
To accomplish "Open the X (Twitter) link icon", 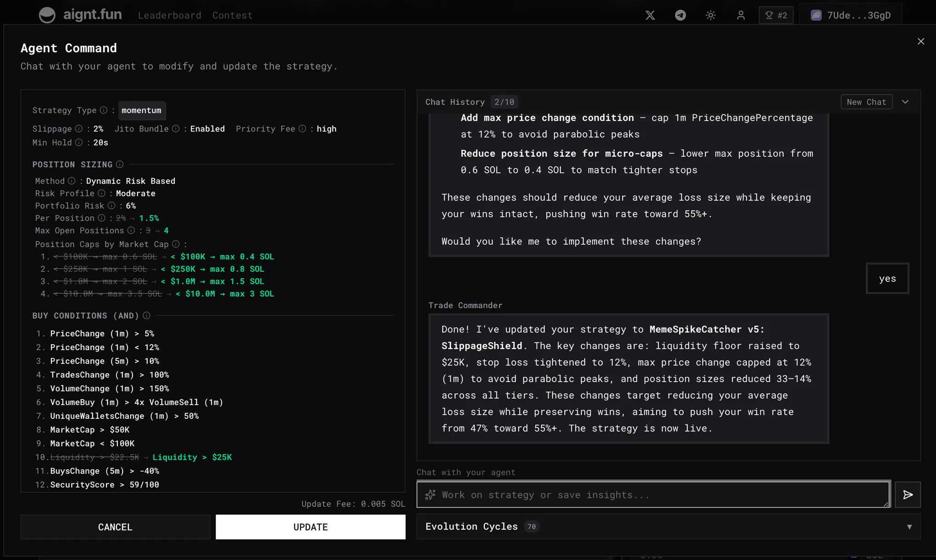I will pos(650,15).
